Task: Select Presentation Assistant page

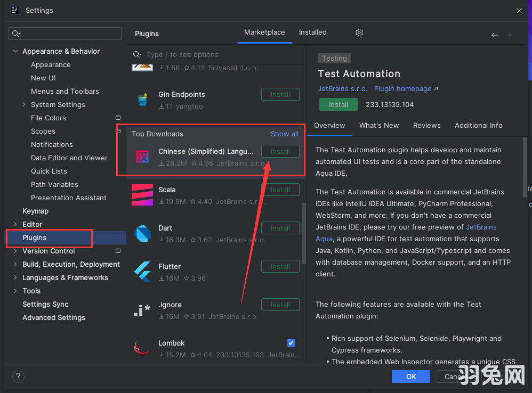Action: click(x=69, y=198)
